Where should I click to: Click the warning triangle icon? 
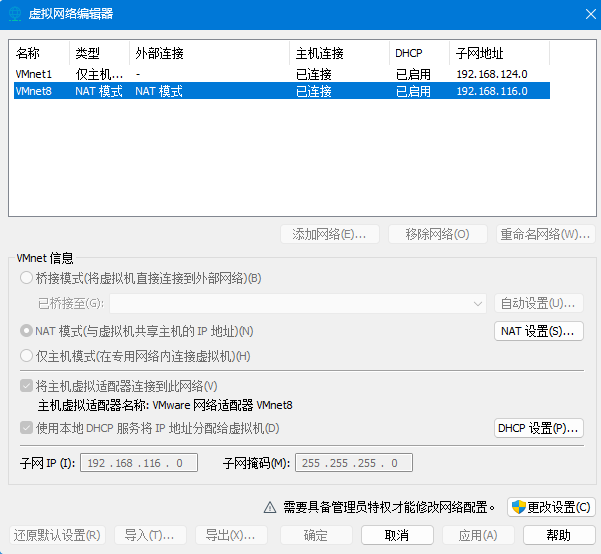pyautogui.click(x=270, y=507)
